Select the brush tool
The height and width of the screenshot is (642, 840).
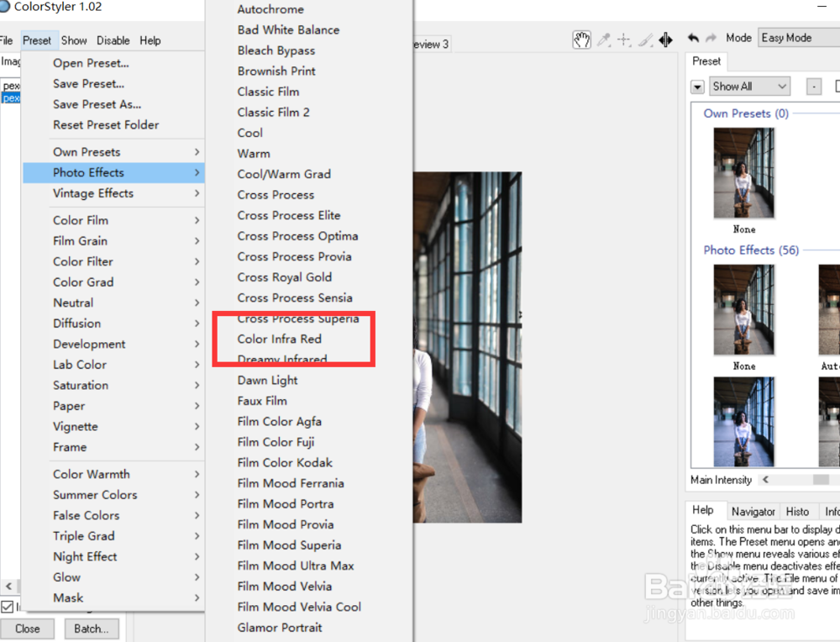(646, 39)
